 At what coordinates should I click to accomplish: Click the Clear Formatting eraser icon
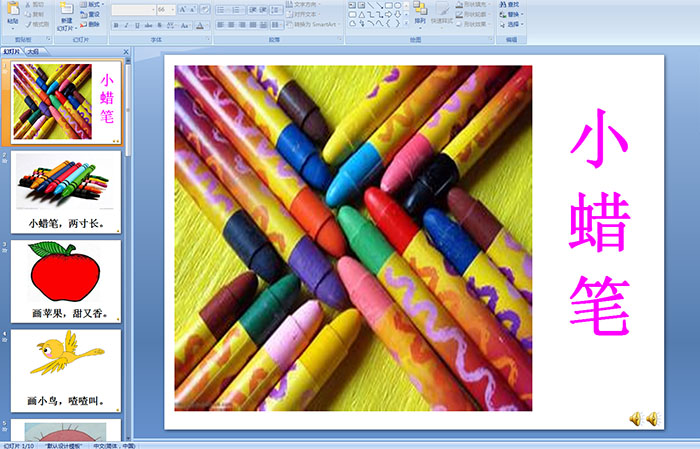tap(205, 9)
